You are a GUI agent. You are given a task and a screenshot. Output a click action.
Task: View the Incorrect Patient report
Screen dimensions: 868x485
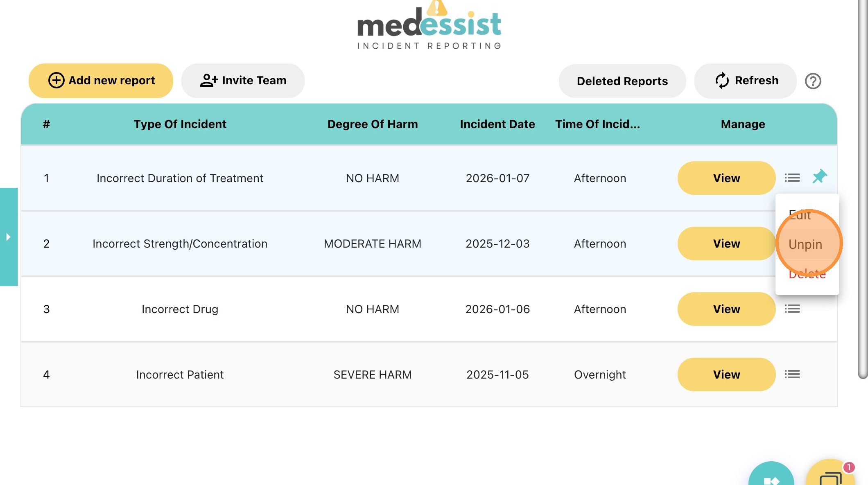tap(726, 374)
